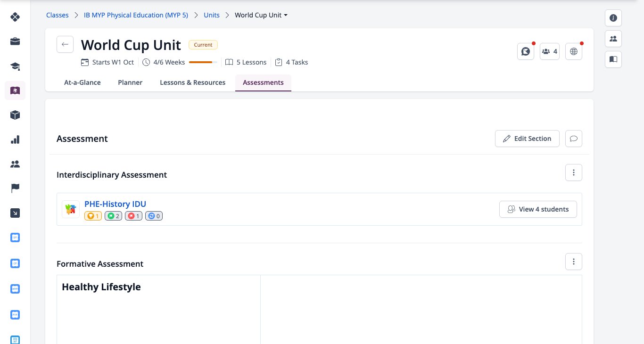Click the green badge showing 2
The image size is (644, 344).
click(x=113, y=216)
